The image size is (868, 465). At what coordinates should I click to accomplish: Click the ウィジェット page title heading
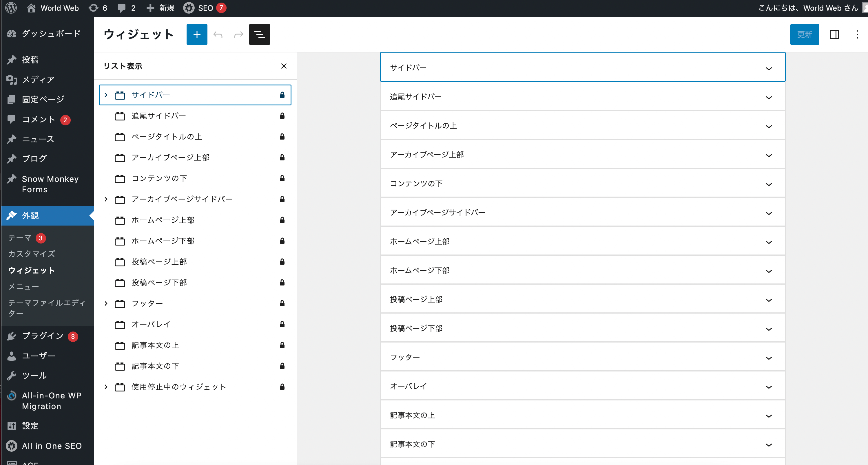click(x=138, y=34)
